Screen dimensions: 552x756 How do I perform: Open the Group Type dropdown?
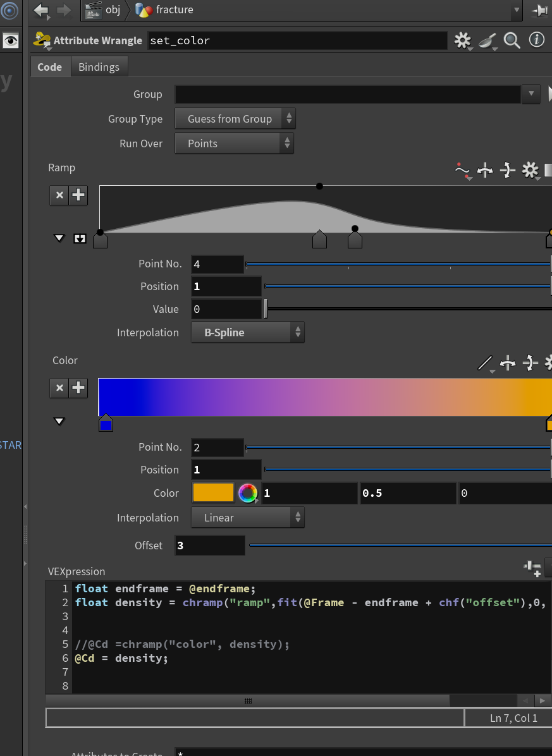235,119
